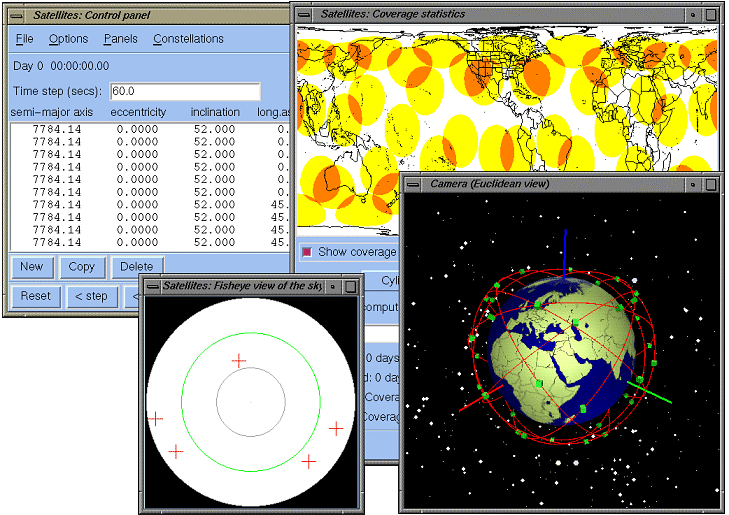This screenshot has height=515, width=729.
Task: Expand the Constellations dropdown menu
Action: [188, 39]
